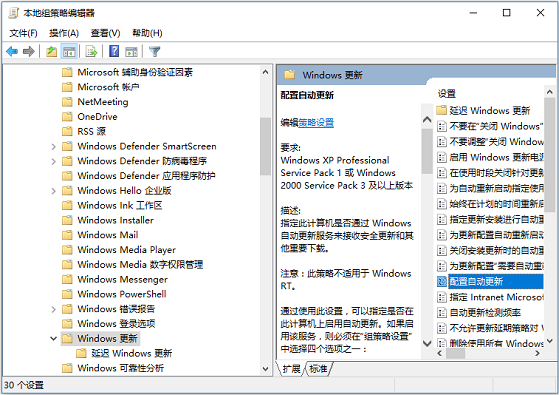Screen dimensions: 559x395
Task: Click the folder icon beside Windows Ink 工作区
Action: point(67,205)
